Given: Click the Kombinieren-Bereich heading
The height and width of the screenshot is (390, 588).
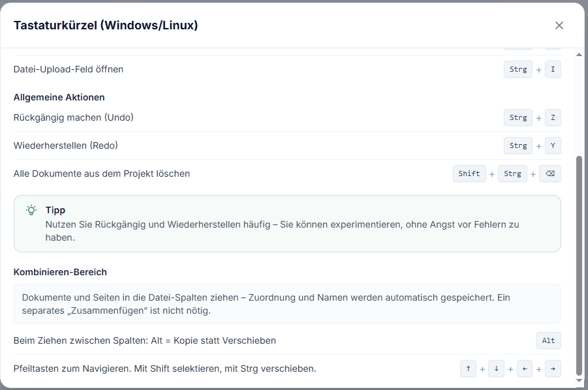Looking at the screenshot, I should (x=60, y=272).
